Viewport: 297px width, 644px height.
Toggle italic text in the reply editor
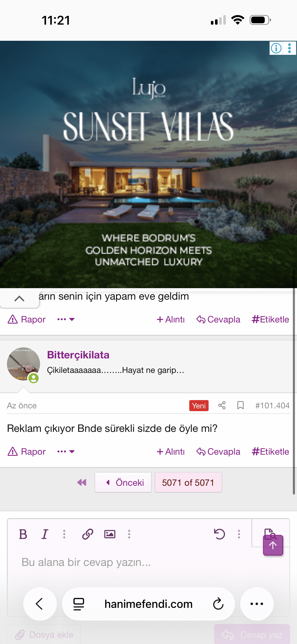pos(45,534)
